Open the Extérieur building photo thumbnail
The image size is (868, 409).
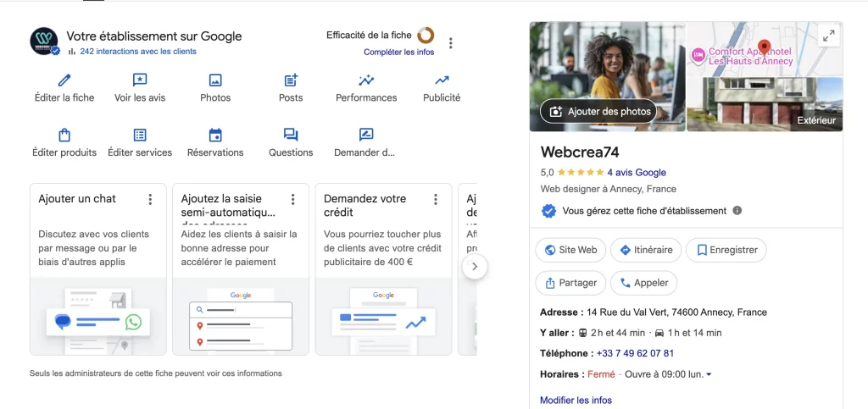tap(765, 104)
